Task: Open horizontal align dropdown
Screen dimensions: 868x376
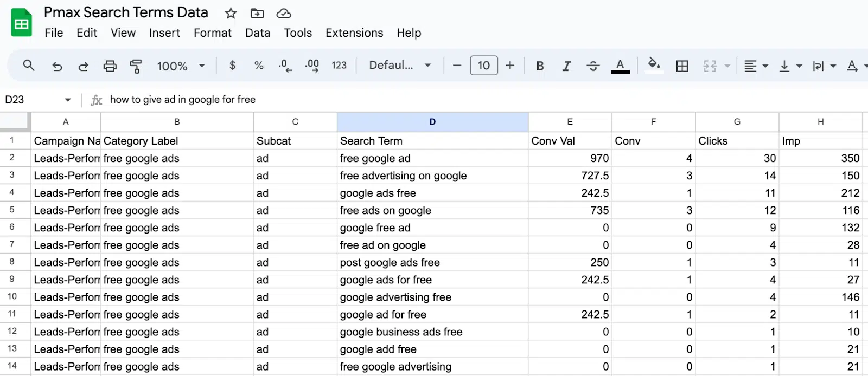Action: [756, 66]
